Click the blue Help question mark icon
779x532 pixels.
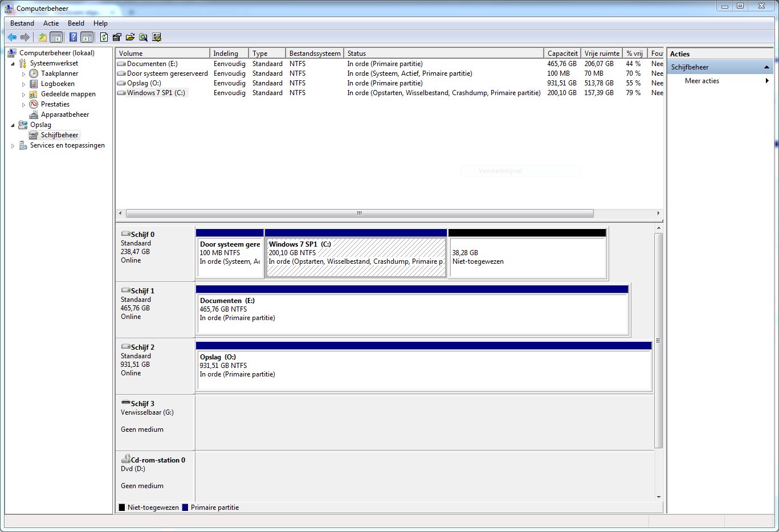tap(73, 38)
